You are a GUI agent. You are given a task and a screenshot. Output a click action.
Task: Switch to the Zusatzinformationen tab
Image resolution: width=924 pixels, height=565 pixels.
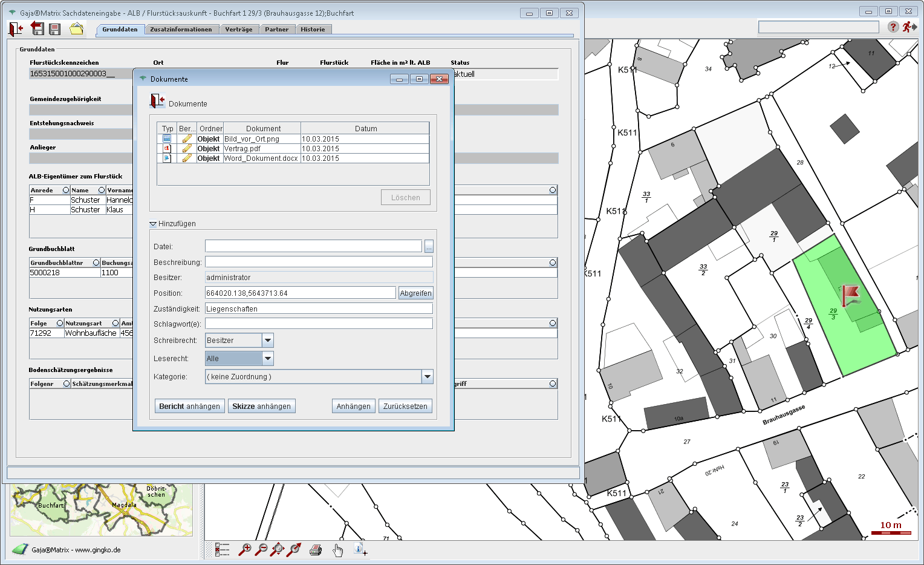pos(181,29)
